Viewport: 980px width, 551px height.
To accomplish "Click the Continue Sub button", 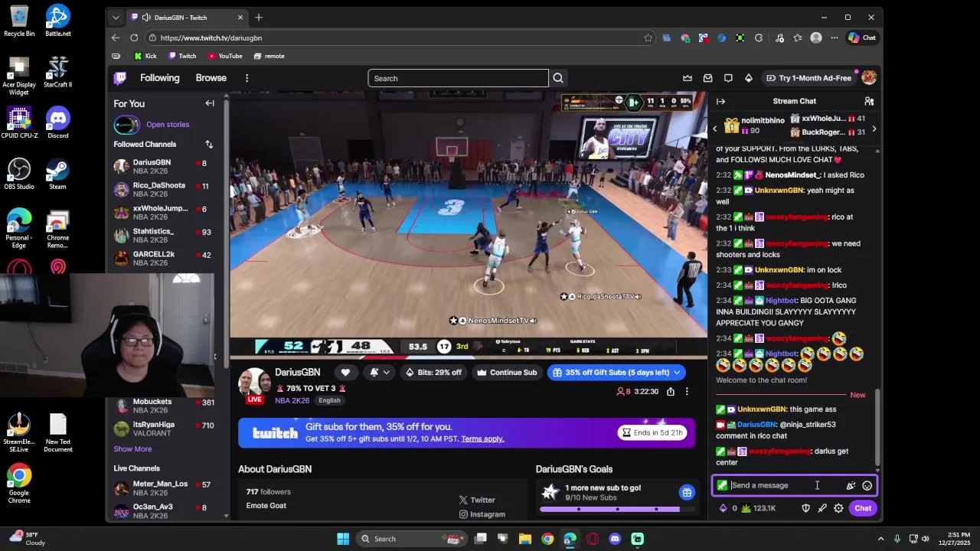I will pos(506,373).
